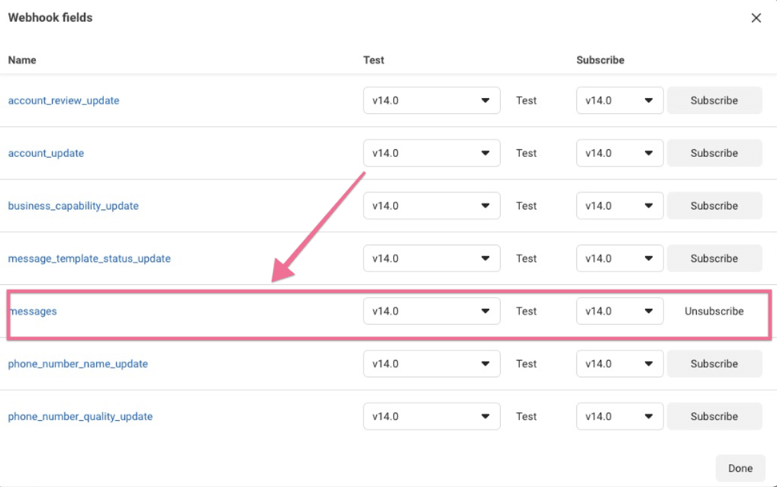Expand Subscribe version dropdown for messages row
Image resolution: width=777 pixels, height=487 pixels.
click(x=619, y=311)
